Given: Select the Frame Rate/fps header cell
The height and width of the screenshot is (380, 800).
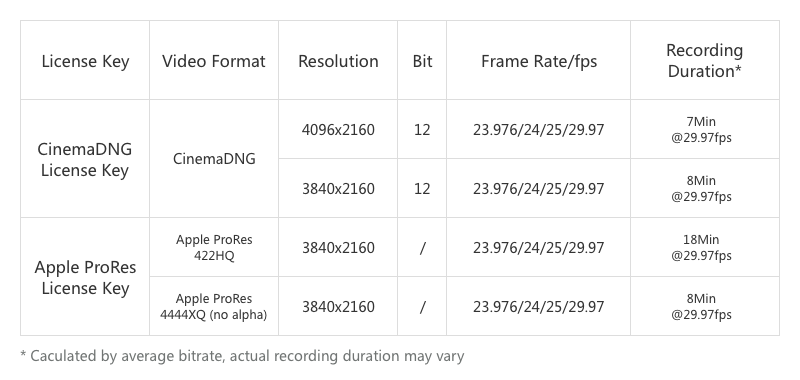Looking at the screenshot, I should [x=538, y=61].
